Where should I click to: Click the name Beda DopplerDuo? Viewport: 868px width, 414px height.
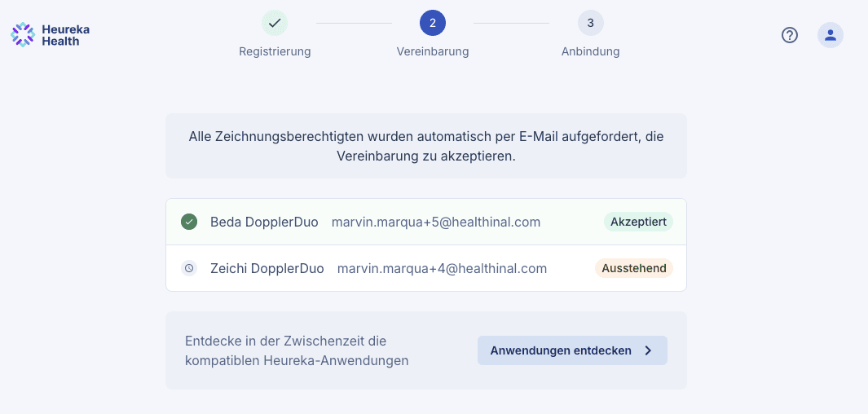pyautogui.click(x=264, y=222)
